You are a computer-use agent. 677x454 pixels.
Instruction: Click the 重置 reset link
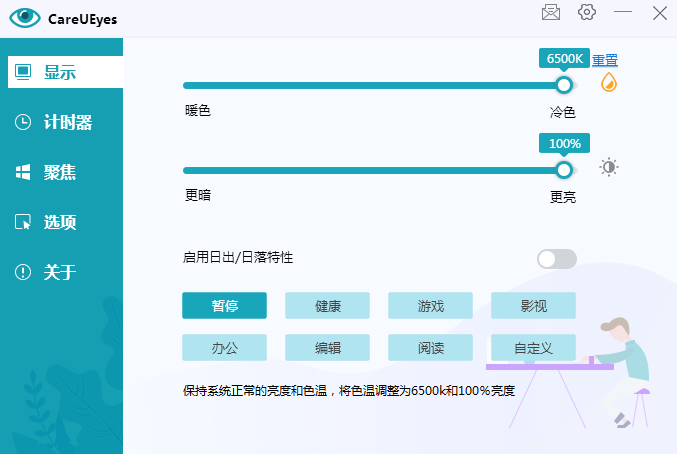[604, 60]
